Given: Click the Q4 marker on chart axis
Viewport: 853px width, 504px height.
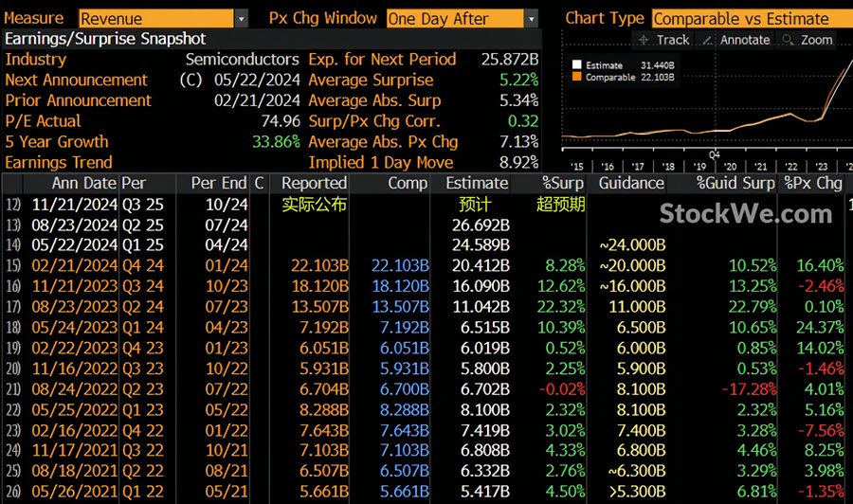Looking at the screenshot, I should coord(715,154).
